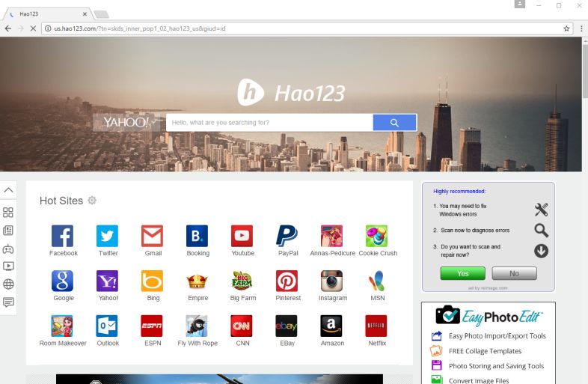Click Photo Storing and Saving Tools

pyautogui.click(x=496, y=366)
